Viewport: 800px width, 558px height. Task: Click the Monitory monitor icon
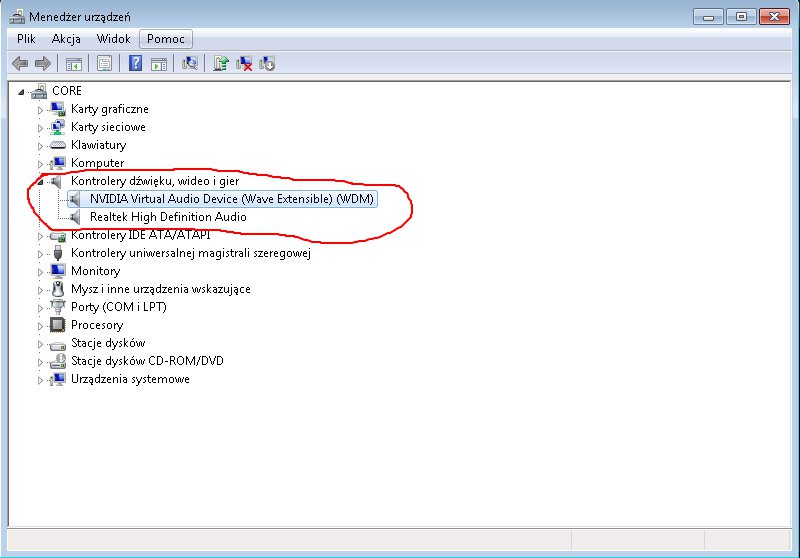tap(58, 271)
